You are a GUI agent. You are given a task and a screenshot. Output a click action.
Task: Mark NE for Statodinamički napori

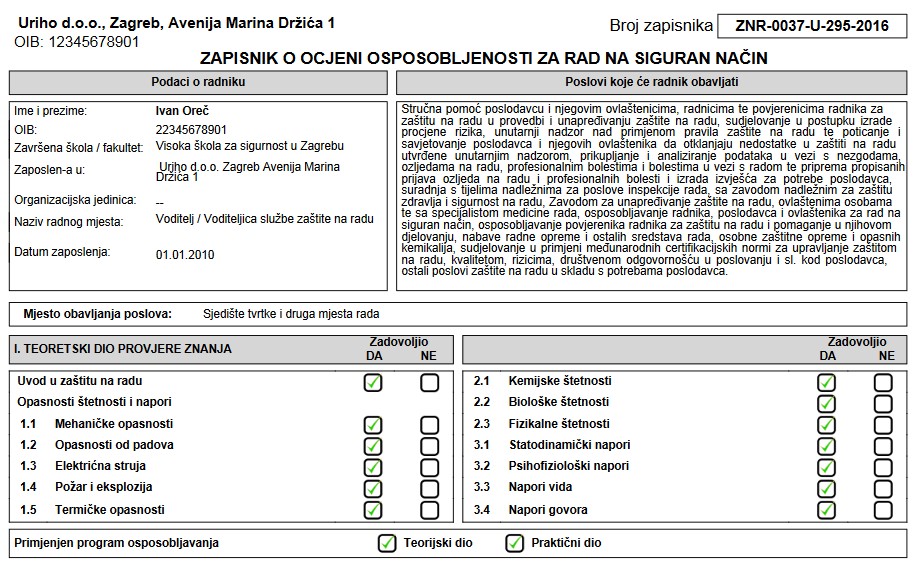click(x=883, y=446)
